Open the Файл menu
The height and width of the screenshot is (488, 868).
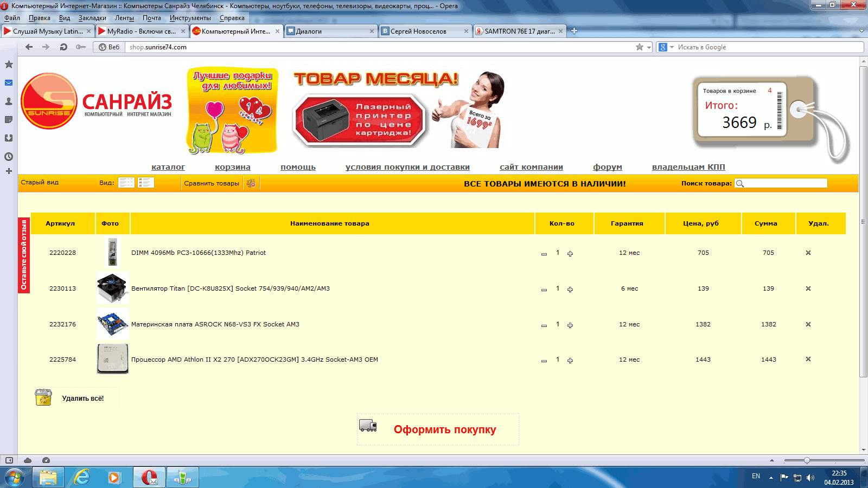[12, 18]
